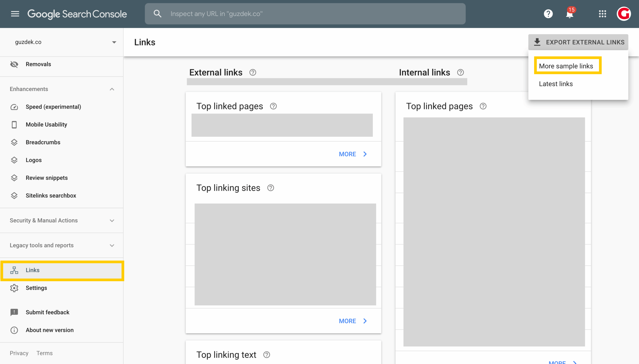Open the notifications bell with 15 badge
Viewport: 639px width, 364px height.
(x=569, y=14)
